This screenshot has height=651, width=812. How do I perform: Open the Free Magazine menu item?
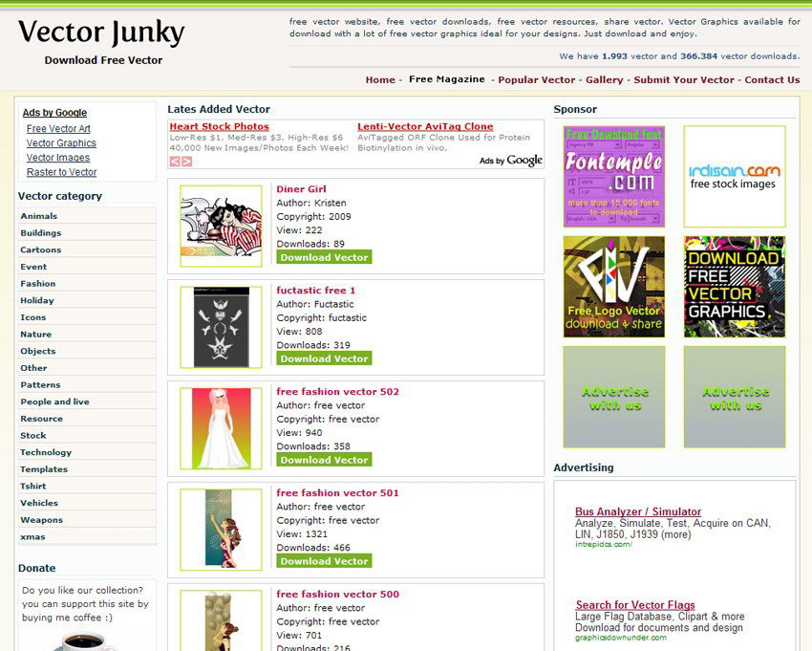447,79
